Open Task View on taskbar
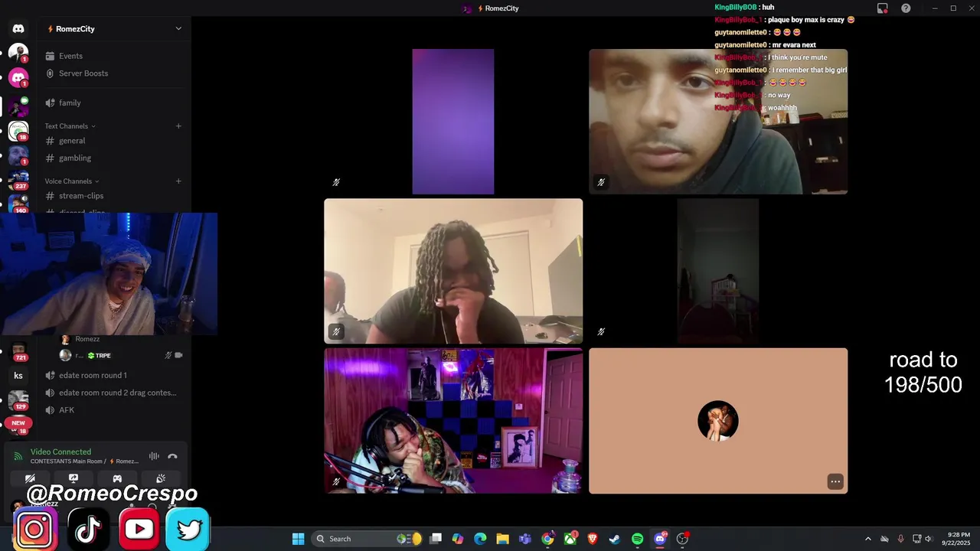 436,539
